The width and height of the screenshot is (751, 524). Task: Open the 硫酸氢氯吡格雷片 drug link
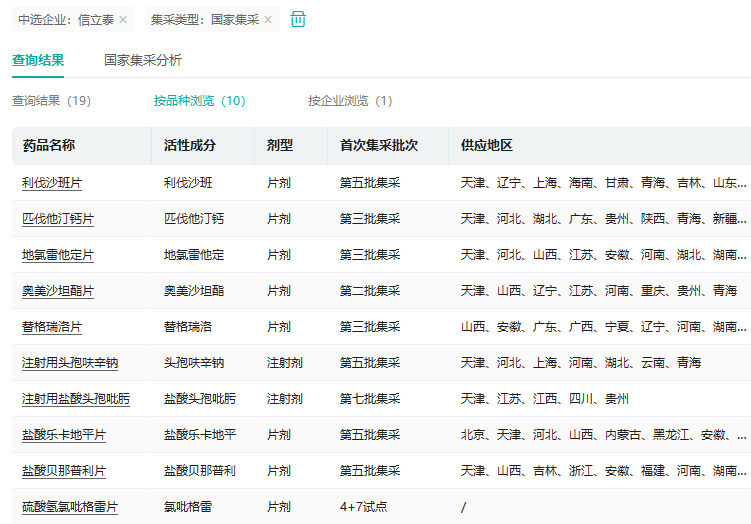tap(70, 507)
